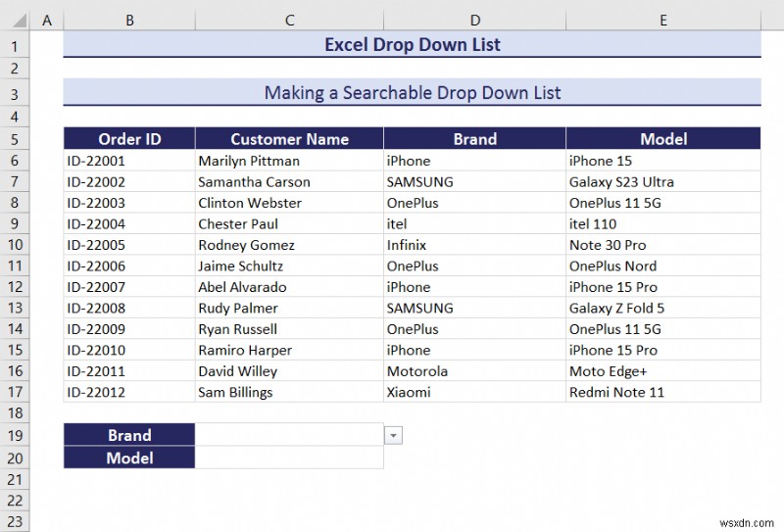
Task: Select model cell 'Galaxy S23 Ultra'
Action: click(663, 181)
